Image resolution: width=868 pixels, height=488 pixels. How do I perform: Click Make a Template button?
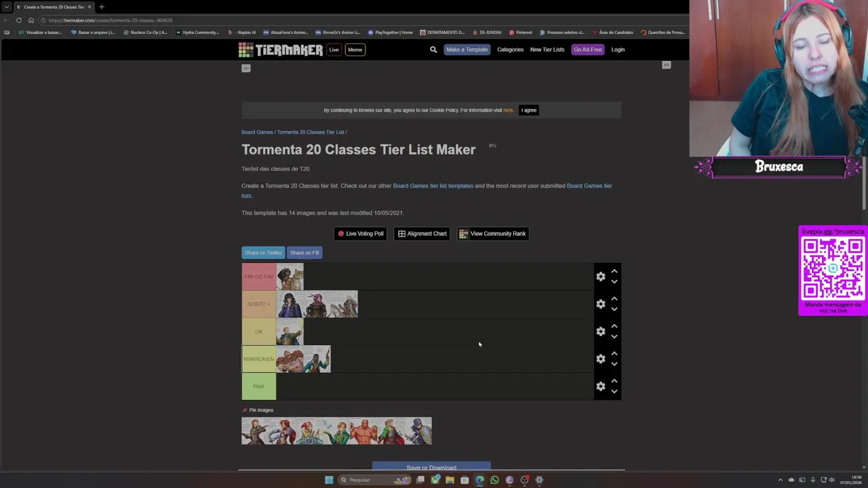(x=467, y=49)
